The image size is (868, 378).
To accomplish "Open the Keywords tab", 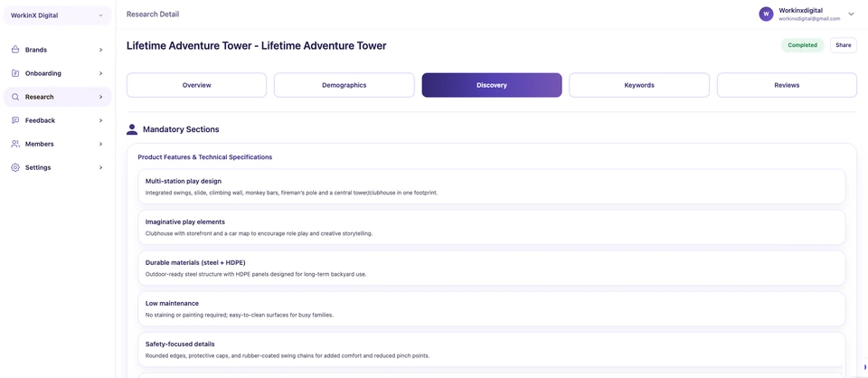I will coord(639,85).
